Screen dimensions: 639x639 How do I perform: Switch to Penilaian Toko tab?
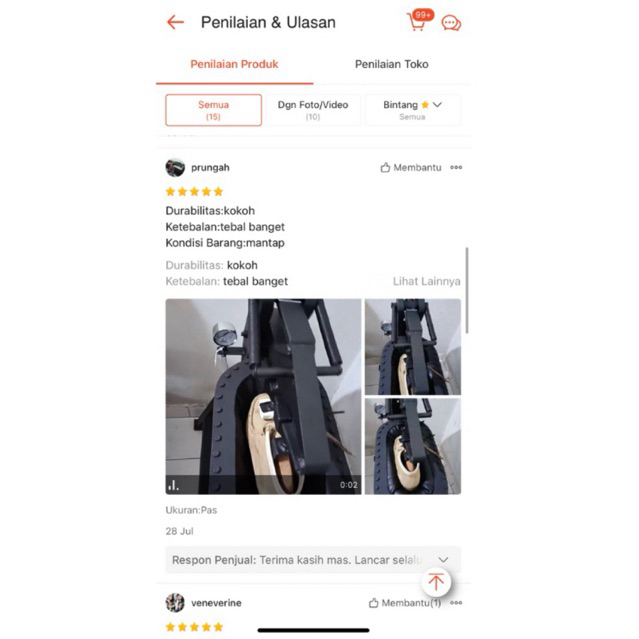392,64
